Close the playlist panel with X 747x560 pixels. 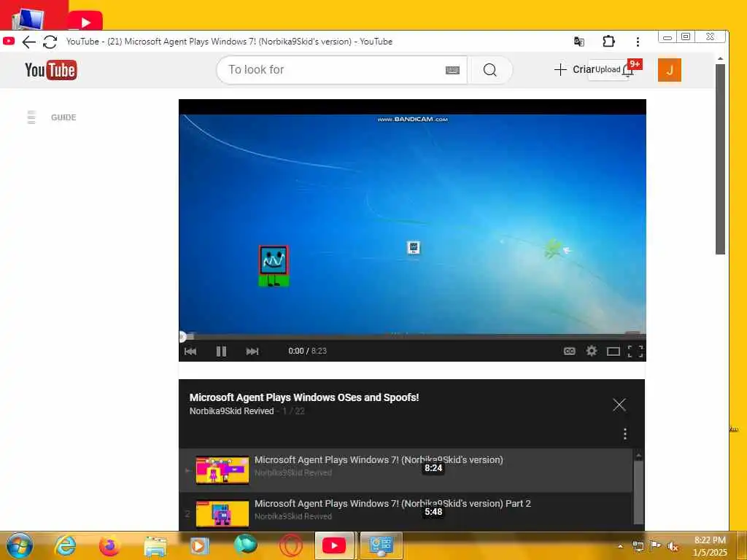[619, 405]
